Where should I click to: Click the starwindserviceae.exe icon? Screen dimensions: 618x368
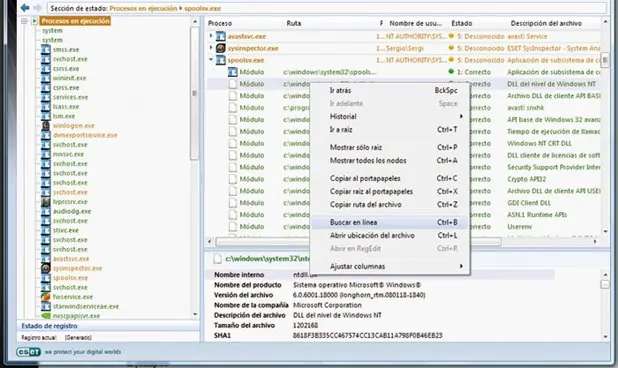pyautogui.click(x=46, y=306)
